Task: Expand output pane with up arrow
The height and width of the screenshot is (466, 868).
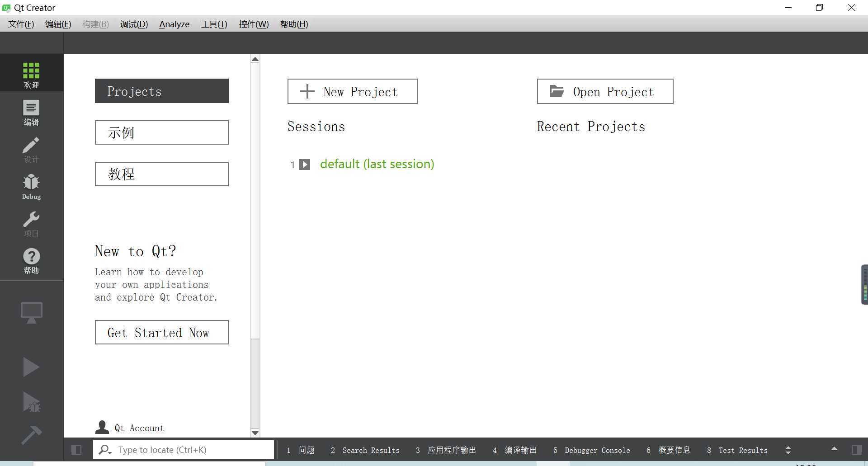Action: point(834,449)
